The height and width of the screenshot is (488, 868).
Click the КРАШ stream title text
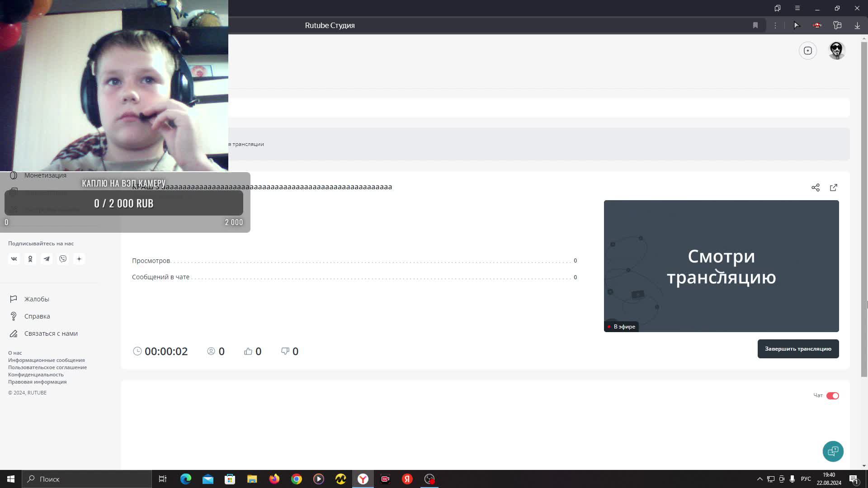point(262,187)
